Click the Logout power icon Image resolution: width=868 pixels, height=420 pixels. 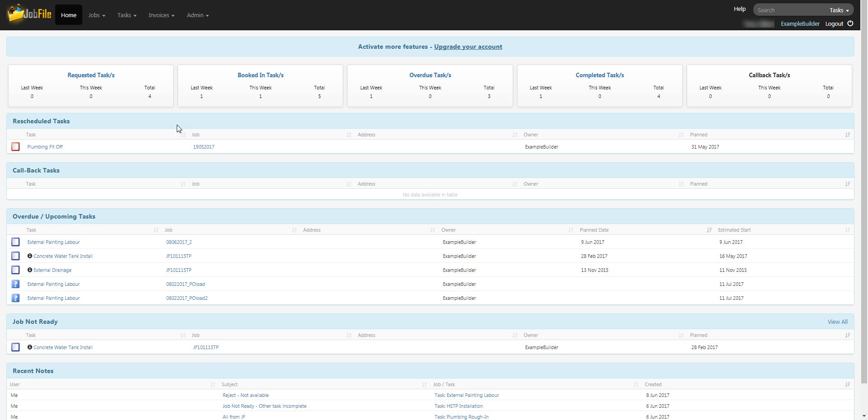pos(850,23)
